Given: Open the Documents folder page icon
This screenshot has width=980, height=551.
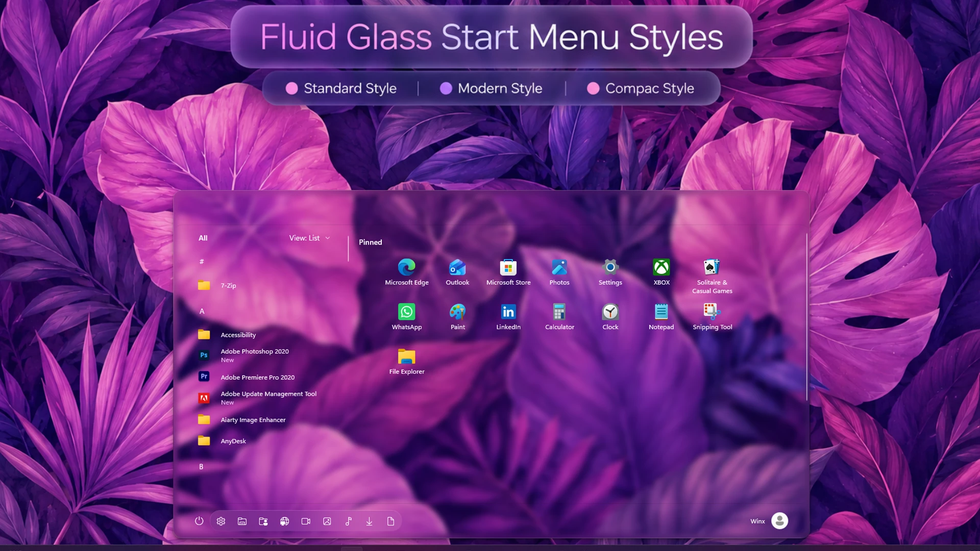Looking at the screenshot, I should 390,521.
